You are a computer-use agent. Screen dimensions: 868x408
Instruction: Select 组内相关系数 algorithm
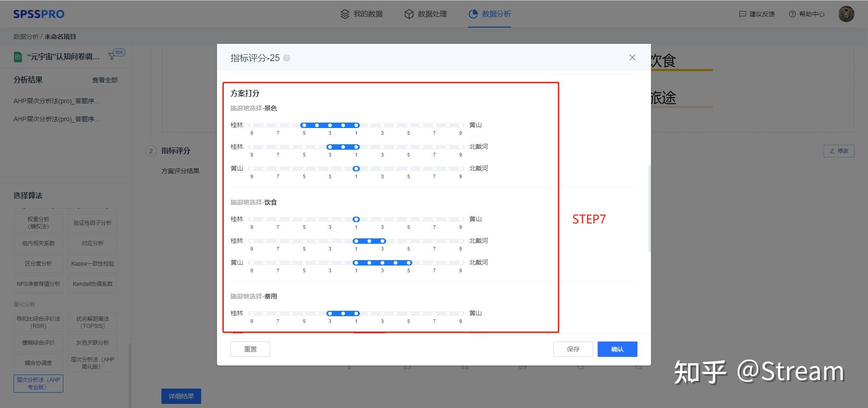tap(38, 243)
